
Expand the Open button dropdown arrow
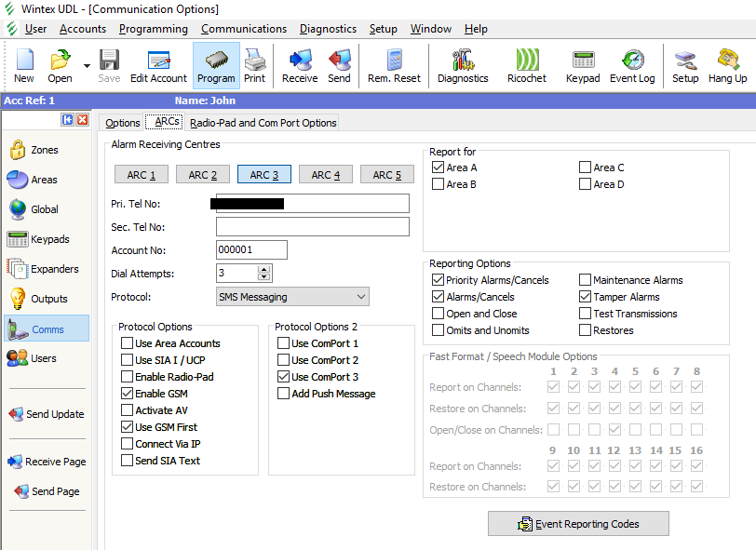(x=87, y=65)
